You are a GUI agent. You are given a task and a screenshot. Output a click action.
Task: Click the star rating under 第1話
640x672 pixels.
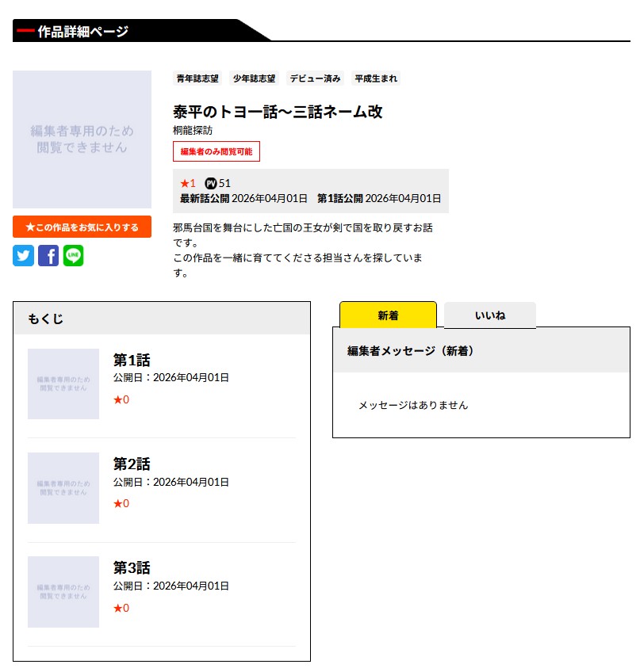pyautogui.click(x=121, y=399)
